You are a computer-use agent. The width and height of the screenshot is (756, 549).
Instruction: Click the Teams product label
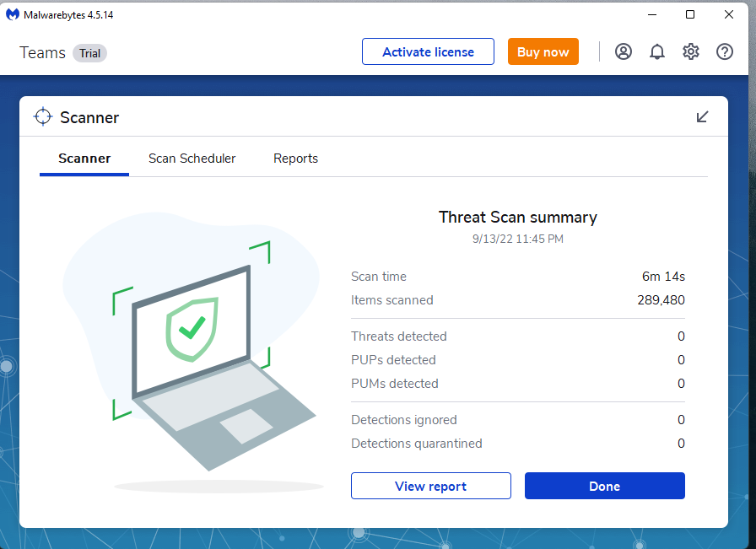42,52
